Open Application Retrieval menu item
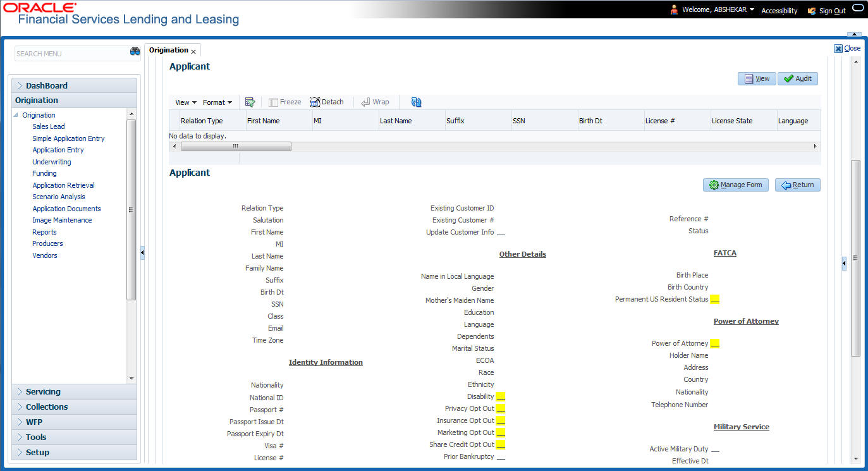The image size is (868, 471). [64, 185]
